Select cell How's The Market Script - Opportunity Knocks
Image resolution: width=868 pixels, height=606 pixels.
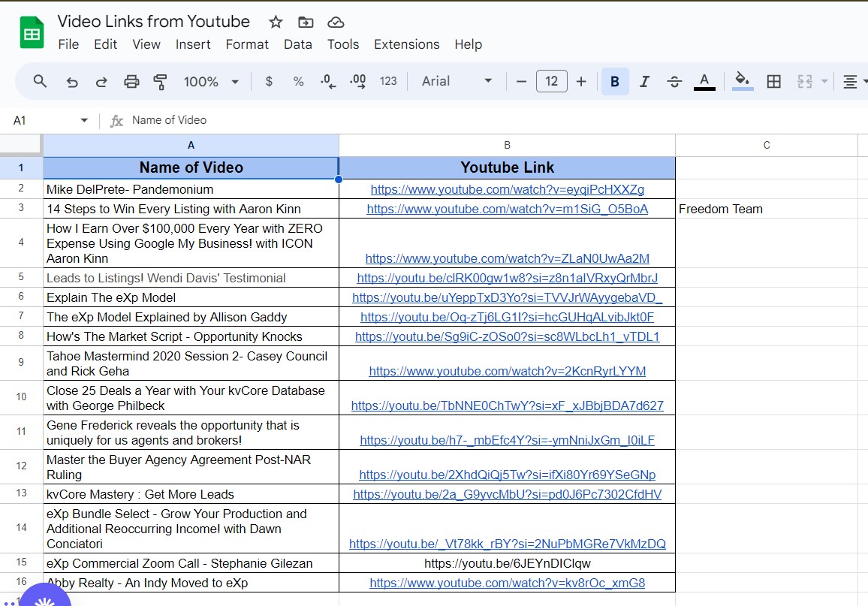click(191, 336)
